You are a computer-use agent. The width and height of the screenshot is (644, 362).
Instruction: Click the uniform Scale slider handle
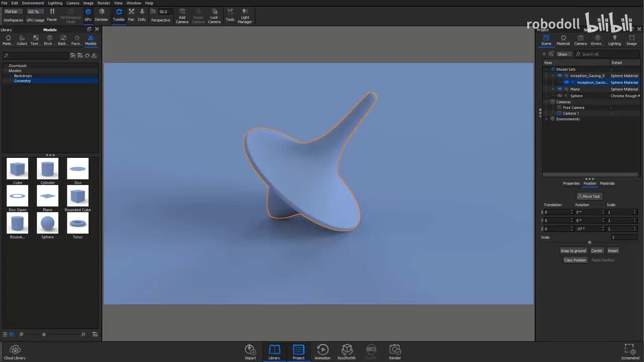590,242
